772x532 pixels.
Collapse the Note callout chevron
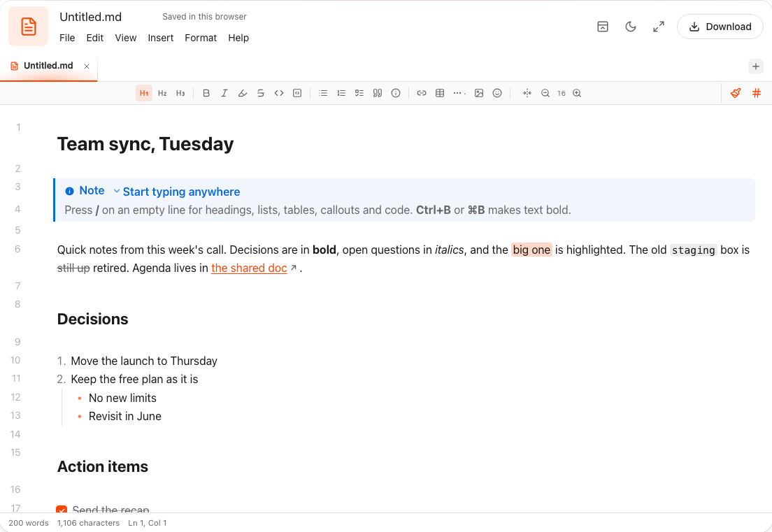click(x=117, y=191)
